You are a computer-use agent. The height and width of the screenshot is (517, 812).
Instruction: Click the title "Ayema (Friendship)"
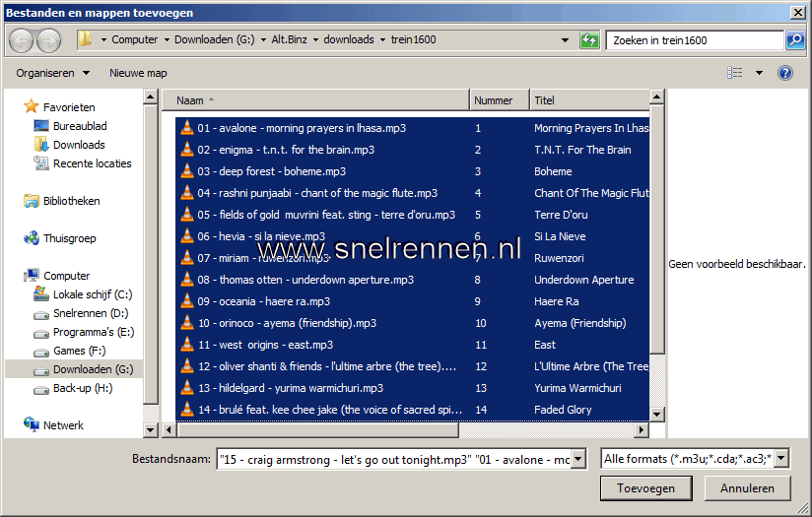coord(580,323)
